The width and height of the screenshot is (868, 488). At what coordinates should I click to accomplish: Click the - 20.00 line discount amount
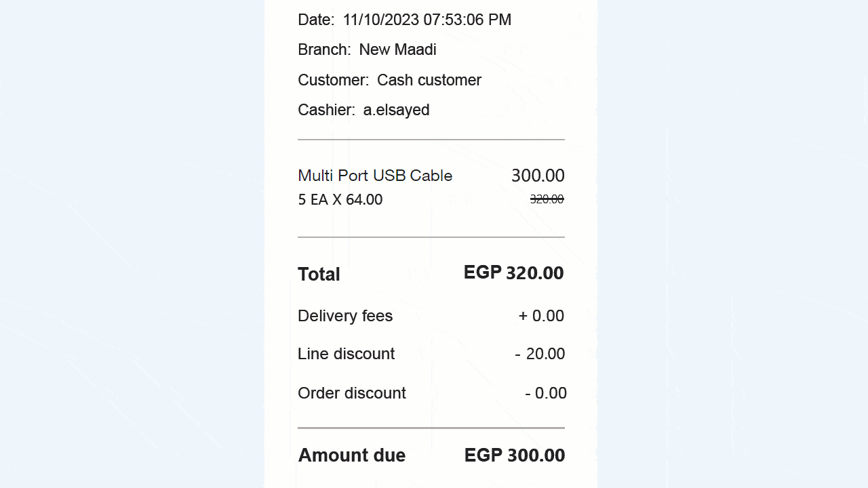pos(540,354)
